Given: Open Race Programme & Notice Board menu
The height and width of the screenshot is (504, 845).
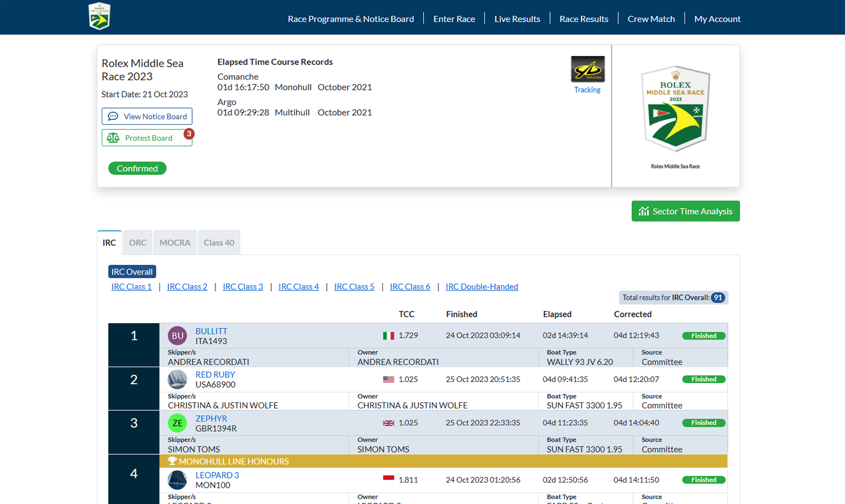Looking at the screenshot, I should (x=351, y=19).
